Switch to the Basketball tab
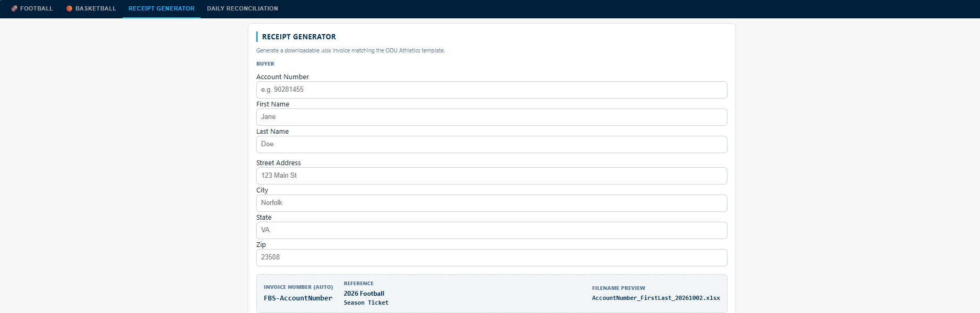 coord(91,8)
